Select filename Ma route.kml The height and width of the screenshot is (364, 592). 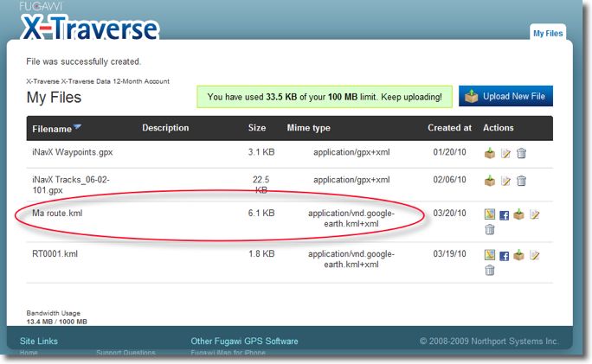(x=57, y=213)
